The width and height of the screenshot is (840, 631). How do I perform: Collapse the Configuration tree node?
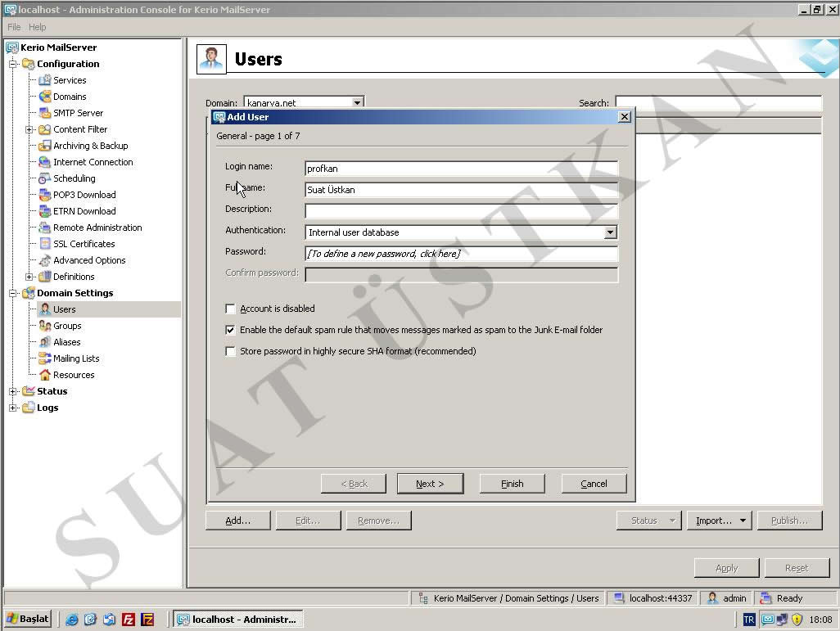[x=13, y=65]
